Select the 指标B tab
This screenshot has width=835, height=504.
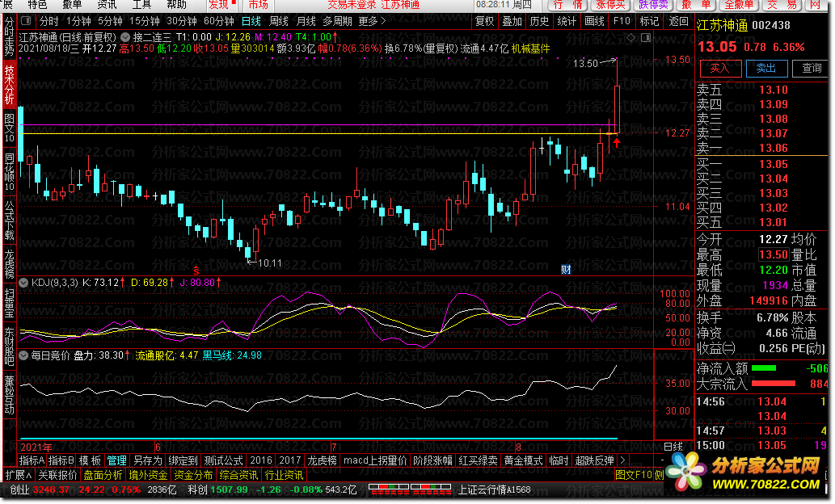click(x=61, y=460)
